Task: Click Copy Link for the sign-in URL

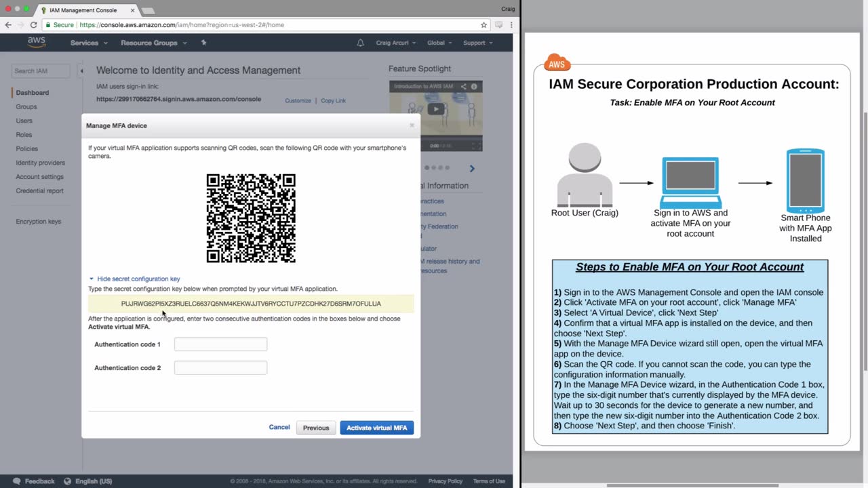Action: [x=333, y=101]
